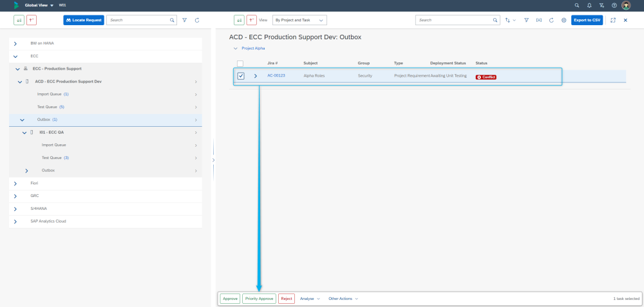Expand the Fiori node

[x=15, y=183]
